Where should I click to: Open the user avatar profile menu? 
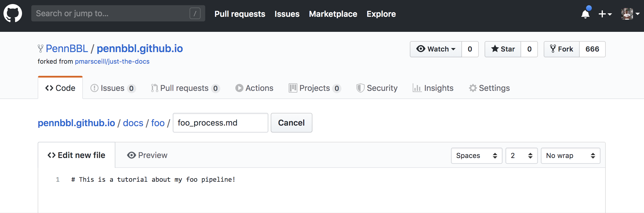[630, 14]
